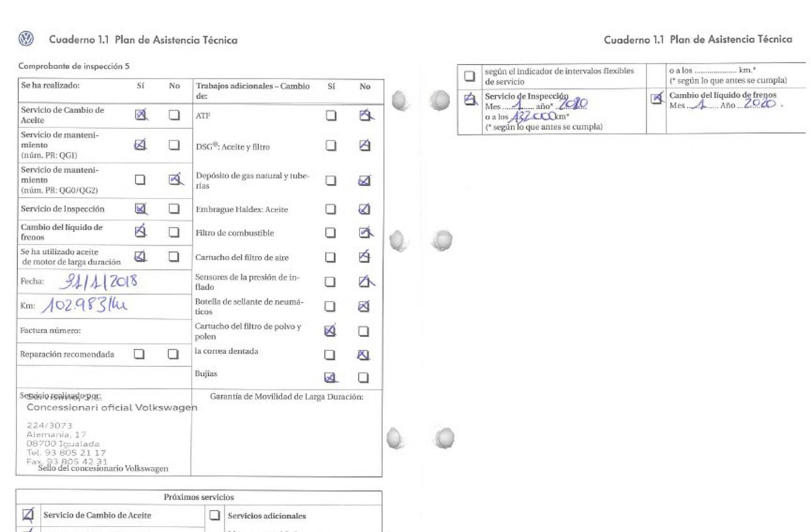Viewport: 811px width, 532px height.
Task: Tick the right-page Servicio de Inspección box with Mes and año
Action: point(470,100)
